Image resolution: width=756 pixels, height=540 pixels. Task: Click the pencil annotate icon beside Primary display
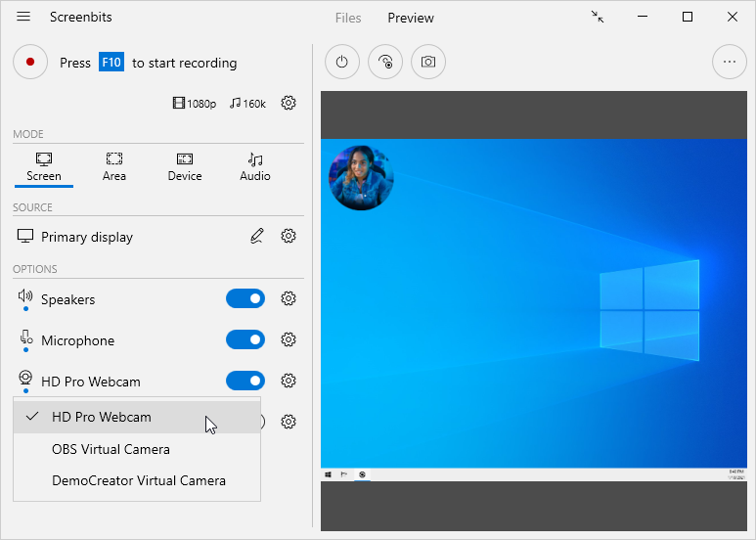click(x=257, y=236)
